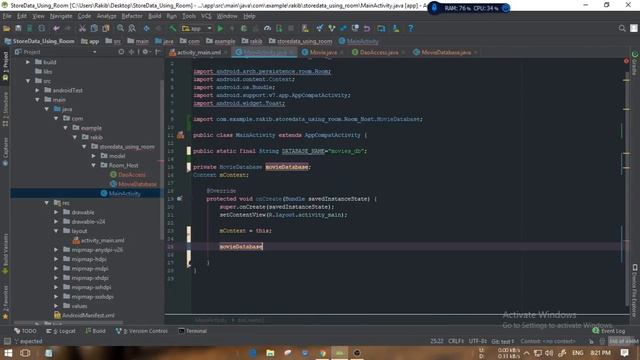Open the Logcat tool window

tap(61, 331)
